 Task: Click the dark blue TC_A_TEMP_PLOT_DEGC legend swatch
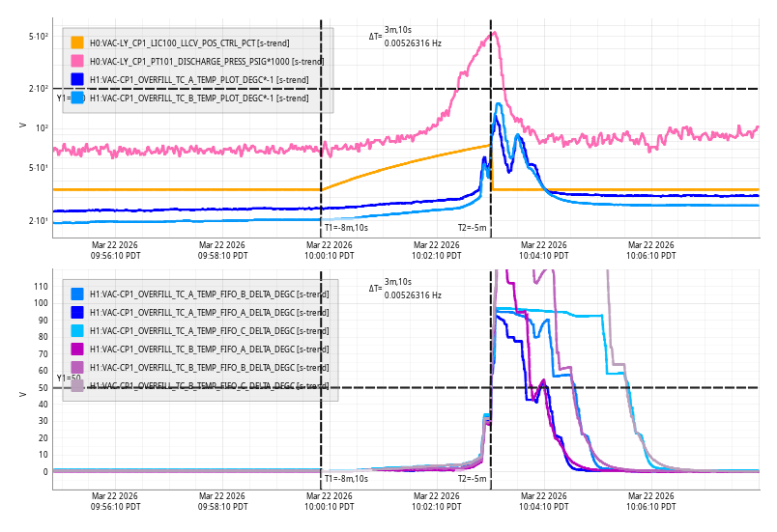click(77, 79)
